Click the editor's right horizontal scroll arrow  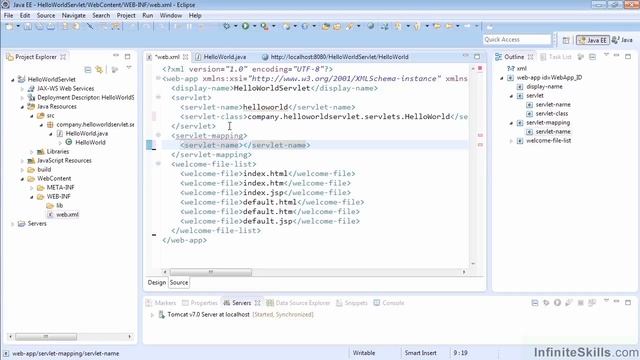pyautogui.click(x=464, y=272)
